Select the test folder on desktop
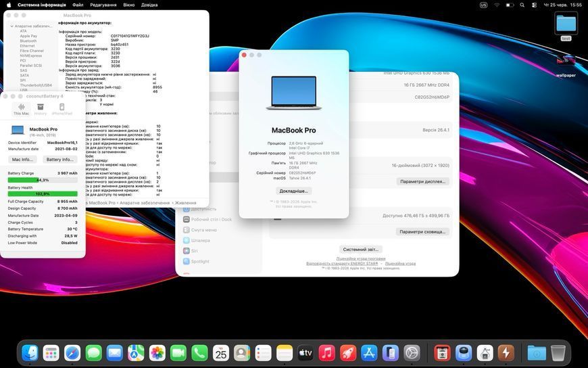This screenshot has width=588, height=368. point(566,26)
